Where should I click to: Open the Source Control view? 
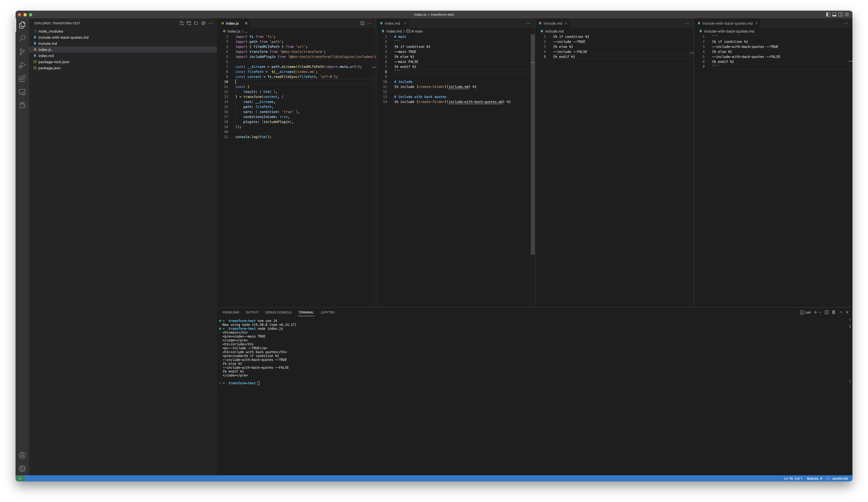[22, 52]
